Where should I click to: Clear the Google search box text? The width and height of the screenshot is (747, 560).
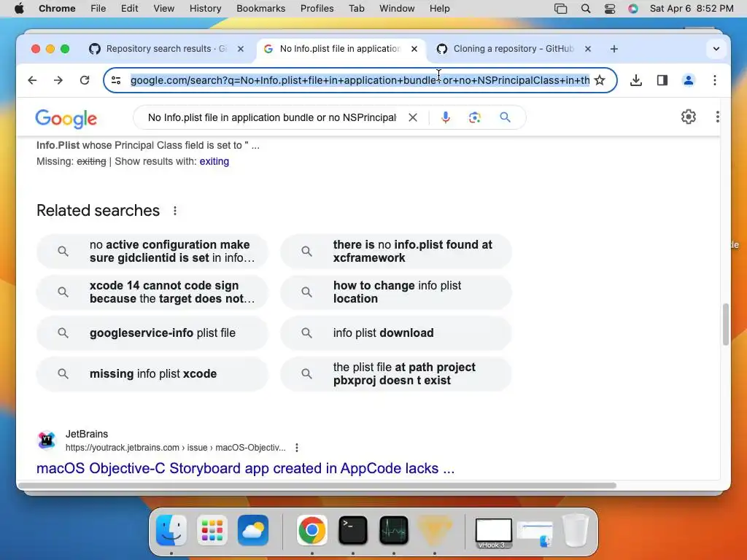(x=413, y=117)
